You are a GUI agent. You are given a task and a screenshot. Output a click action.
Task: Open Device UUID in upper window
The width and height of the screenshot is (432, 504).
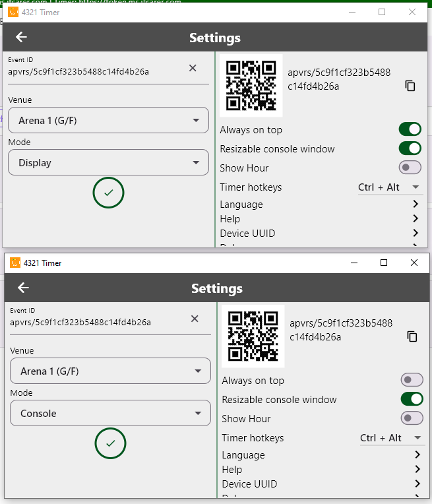(x=320, y=234)
